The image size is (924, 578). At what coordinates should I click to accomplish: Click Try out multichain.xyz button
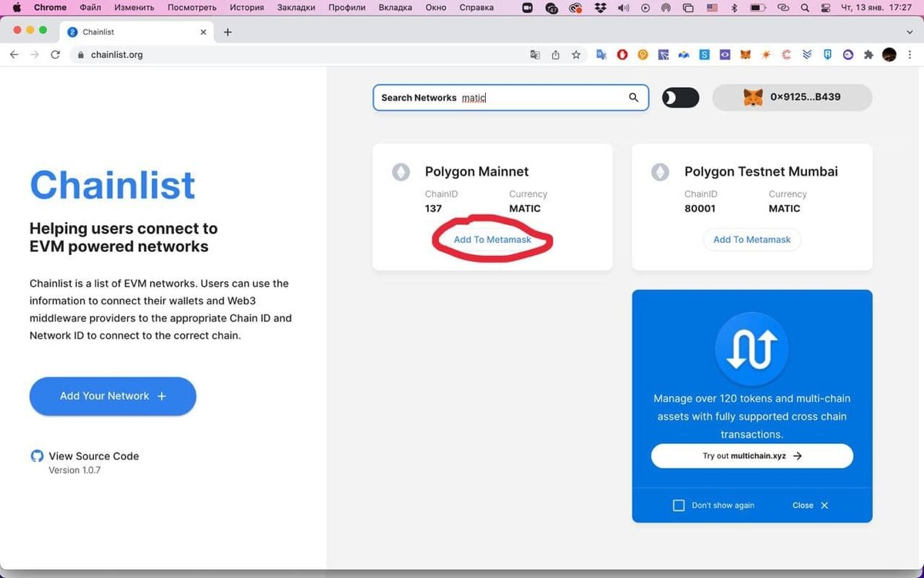[752, 455]
